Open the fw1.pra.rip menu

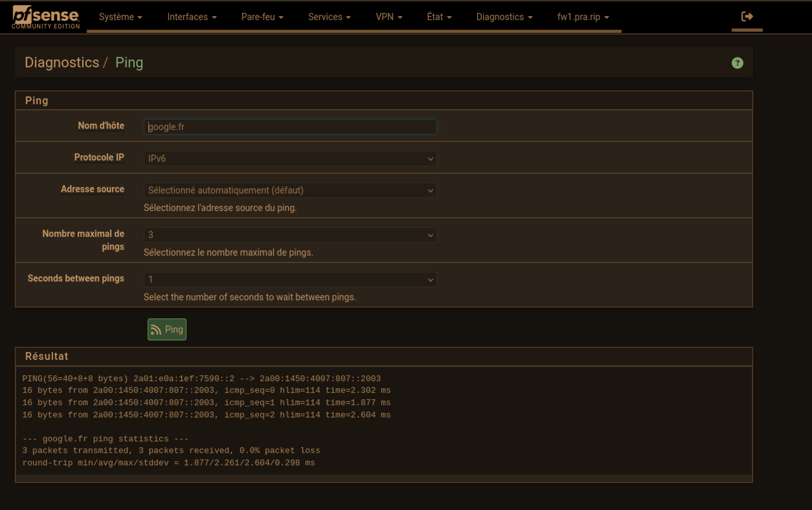click(583, 17)
